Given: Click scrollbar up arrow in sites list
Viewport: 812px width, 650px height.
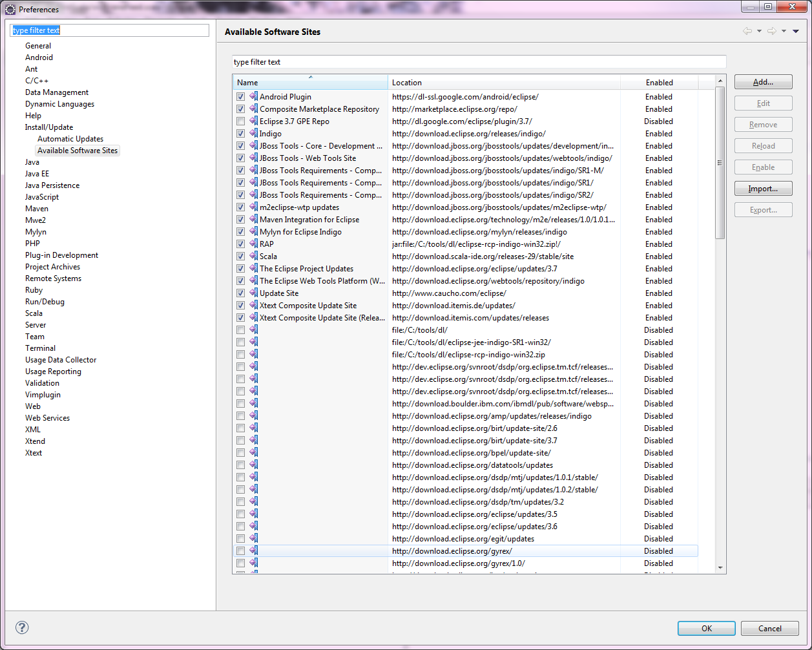Looking at the screenshot, I should click(720, 81).
